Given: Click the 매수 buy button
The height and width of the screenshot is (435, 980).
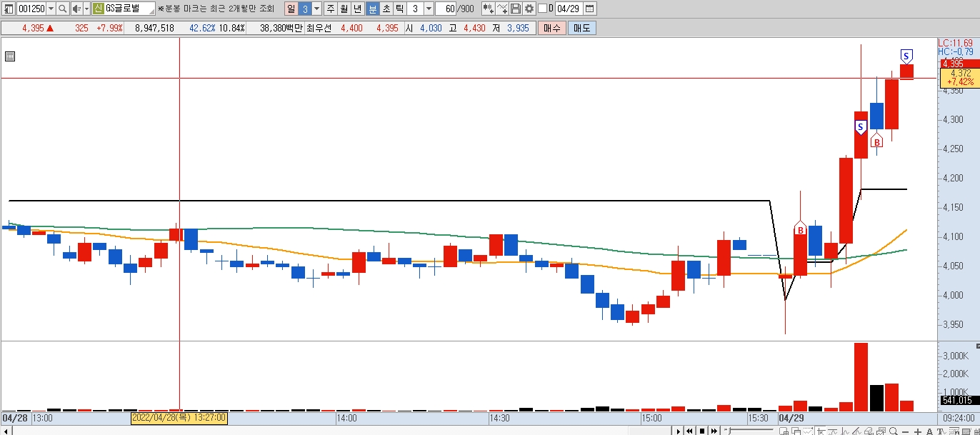Looking at the screenshot, I should point(552,28).
